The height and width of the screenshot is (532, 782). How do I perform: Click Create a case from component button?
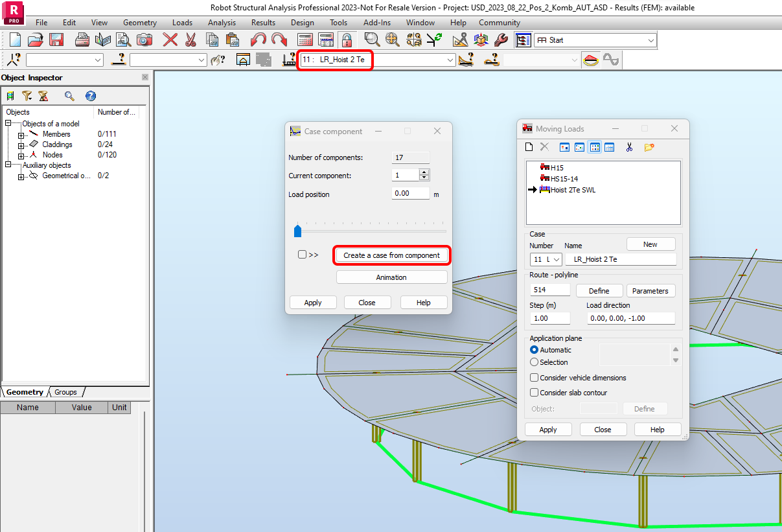click(391, 255)
